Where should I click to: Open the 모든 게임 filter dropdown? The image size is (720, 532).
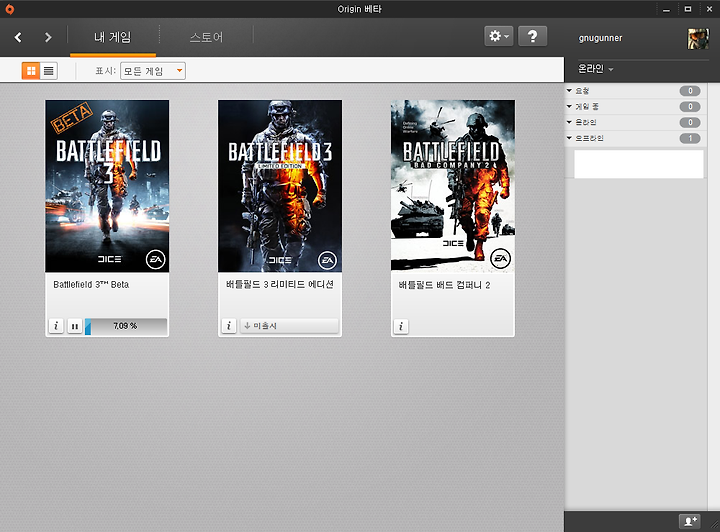point(153,71)
